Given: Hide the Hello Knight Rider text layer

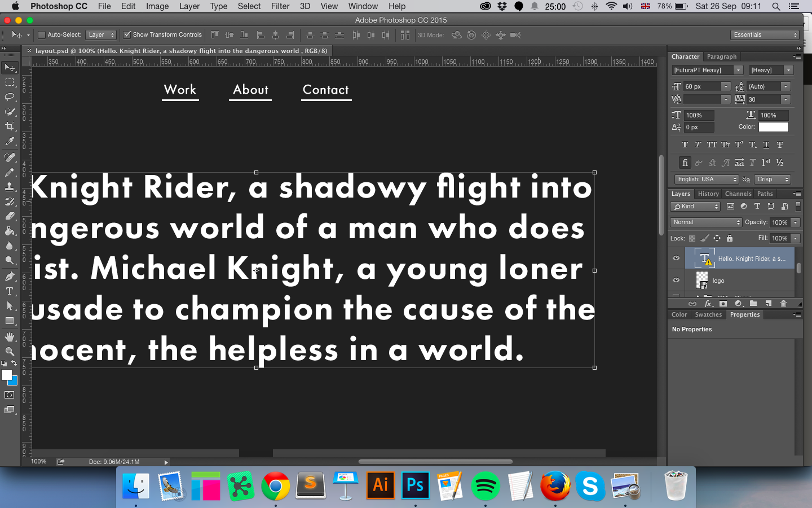Looking at the screenshot, I should tap(676, 259).
